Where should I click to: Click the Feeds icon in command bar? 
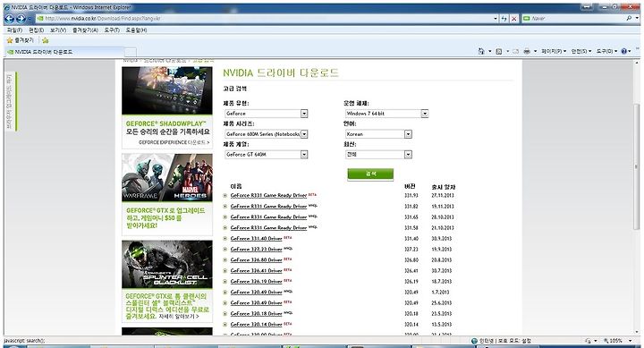click(498, 51)
